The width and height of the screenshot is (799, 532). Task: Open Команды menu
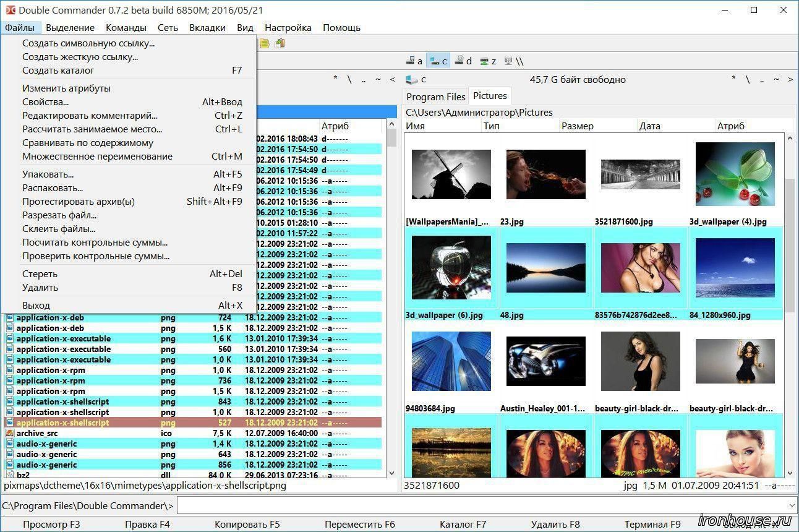pos(126,27)
